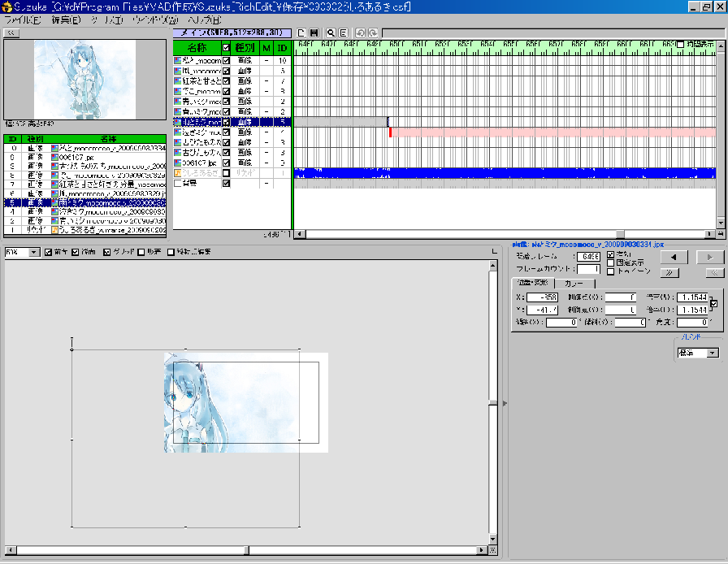This screenshot has height=564, width=728.
Task: Click canvas vertical scrollbar down arrow
Action: [493, 539]
